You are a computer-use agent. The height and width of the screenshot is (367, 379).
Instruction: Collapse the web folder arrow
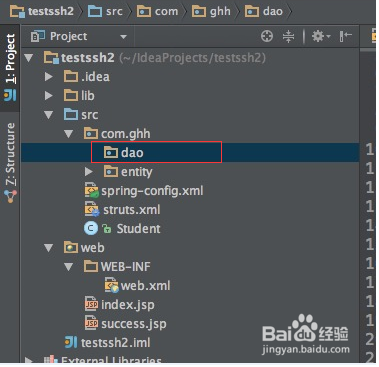(x=49, y=248)
